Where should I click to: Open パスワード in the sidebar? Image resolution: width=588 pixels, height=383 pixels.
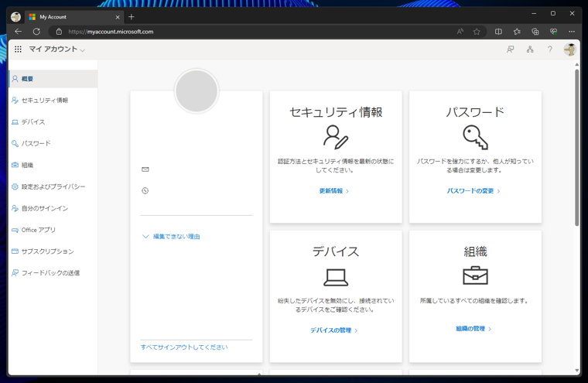point(53,143)
